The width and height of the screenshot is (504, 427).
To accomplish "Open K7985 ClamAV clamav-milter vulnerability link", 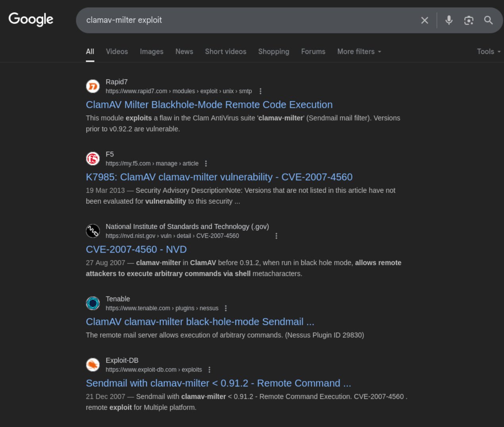I will [x=219, y=177].
